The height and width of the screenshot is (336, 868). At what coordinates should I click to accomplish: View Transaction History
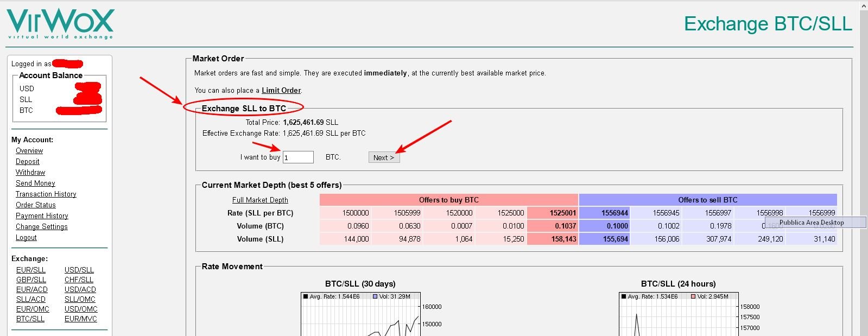point(46,194)
